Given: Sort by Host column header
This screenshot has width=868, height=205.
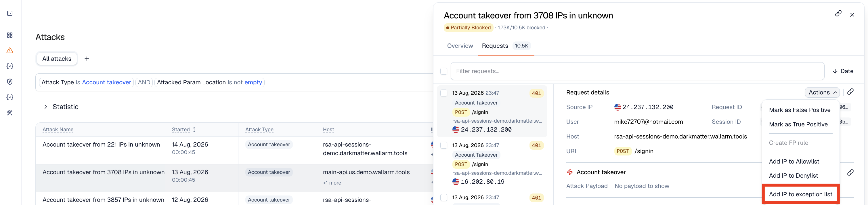Looking at the screenshot, I should pos(328,130).
